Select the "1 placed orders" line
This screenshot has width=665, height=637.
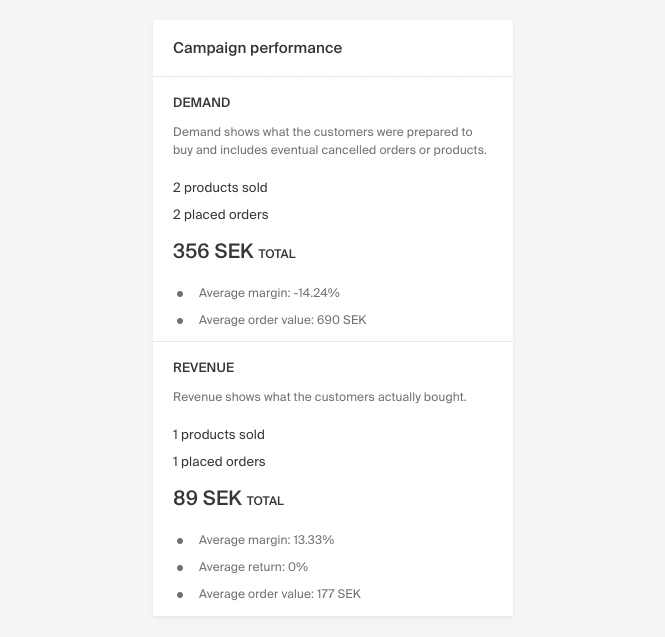pyautogui.click(x=219, y=462)
